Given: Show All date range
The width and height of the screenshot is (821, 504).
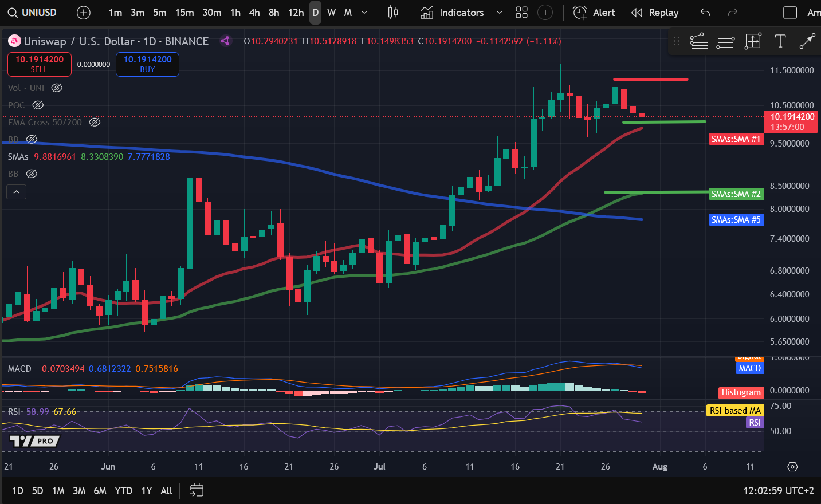Looking at the screenshot, I should (167, 491).
